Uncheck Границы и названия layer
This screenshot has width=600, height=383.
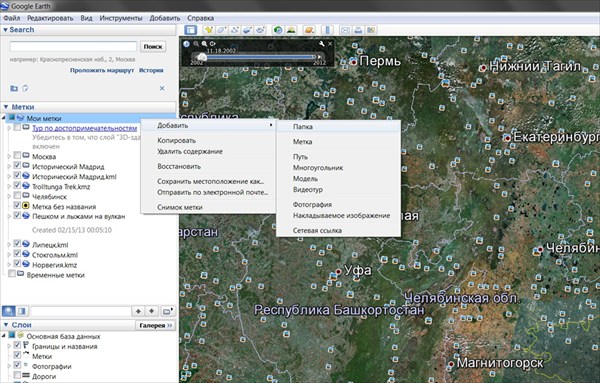pyautogui.click(x=17, y=345)
